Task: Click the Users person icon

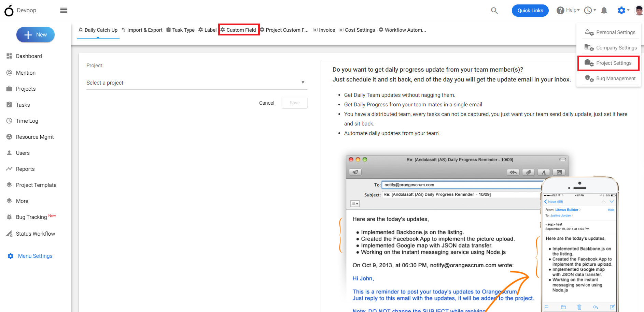Action: 9,153
